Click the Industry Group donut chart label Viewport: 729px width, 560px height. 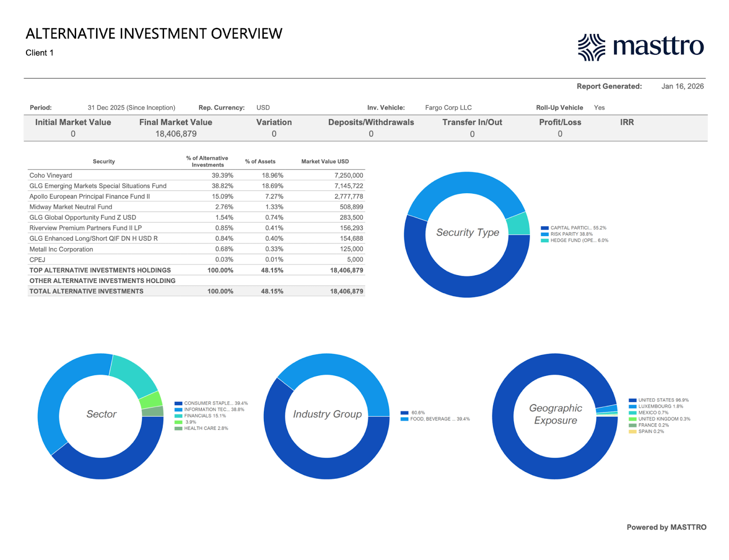pyautogui.click(x=327, y=414)
